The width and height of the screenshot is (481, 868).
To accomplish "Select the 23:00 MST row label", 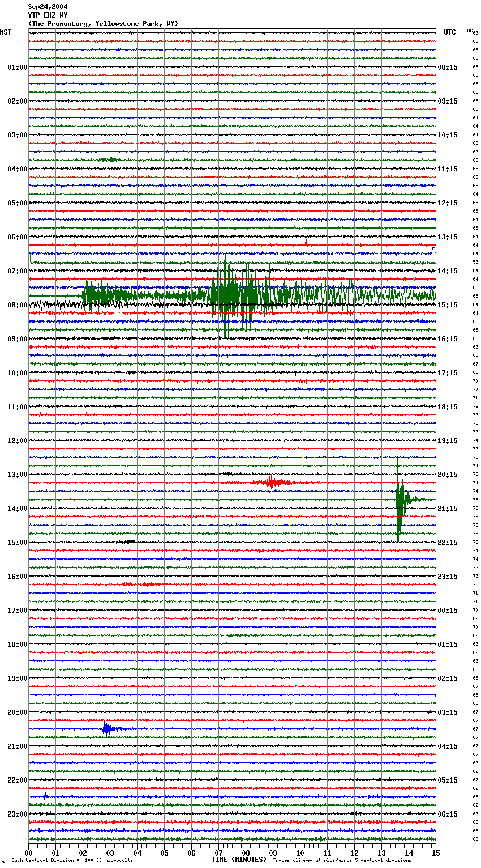I will (18, 814).
